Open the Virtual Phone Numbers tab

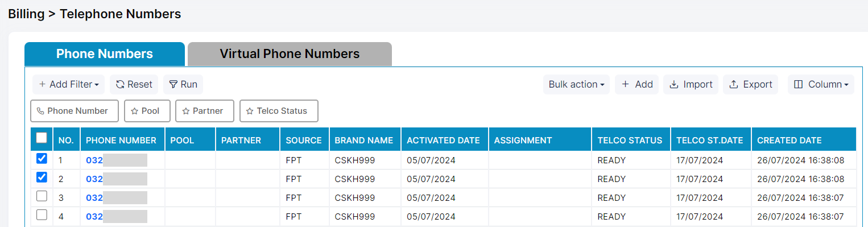[290, 54]
